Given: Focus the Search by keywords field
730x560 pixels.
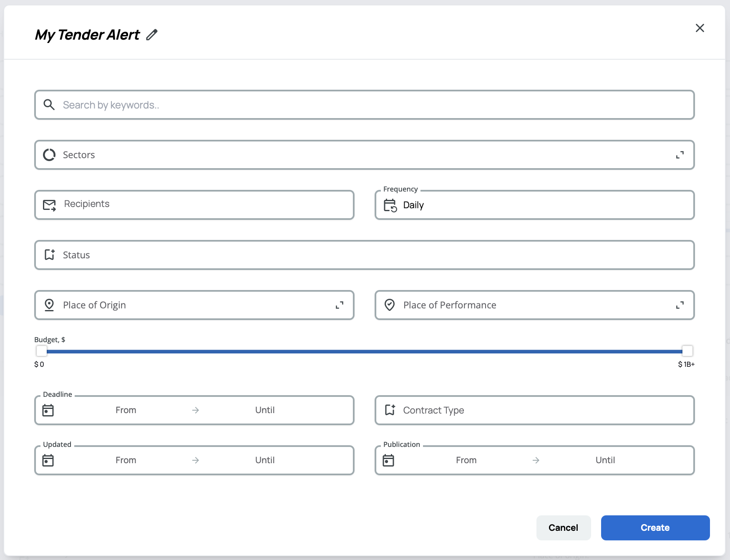Looking at the screenshot, I should tap(364, 105).
